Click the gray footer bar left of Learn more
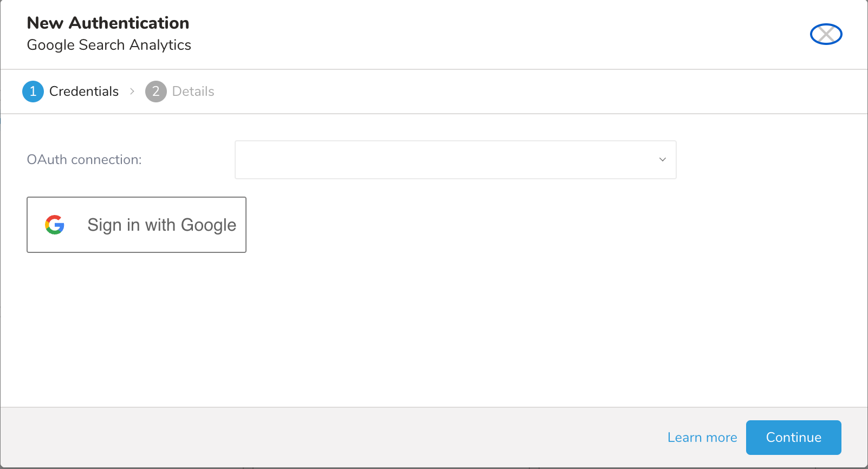 pyautogui.click(x=325, y=438)
